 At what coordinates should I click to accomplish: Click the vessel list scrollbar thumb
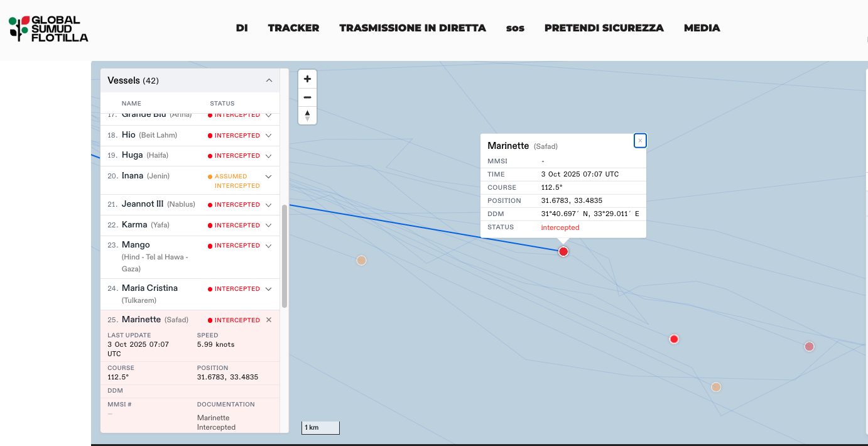point(285,256)
